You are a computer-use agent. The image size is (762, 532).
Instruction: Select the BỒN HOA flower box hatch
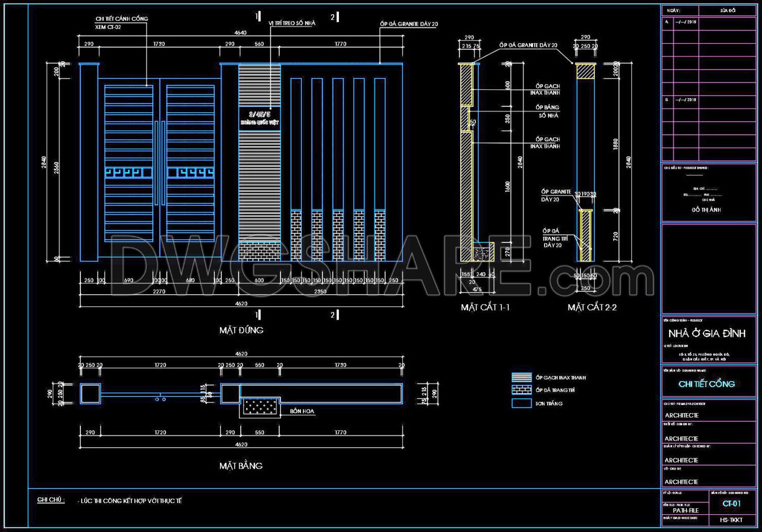pyautogui.click(x=259, y=406)
